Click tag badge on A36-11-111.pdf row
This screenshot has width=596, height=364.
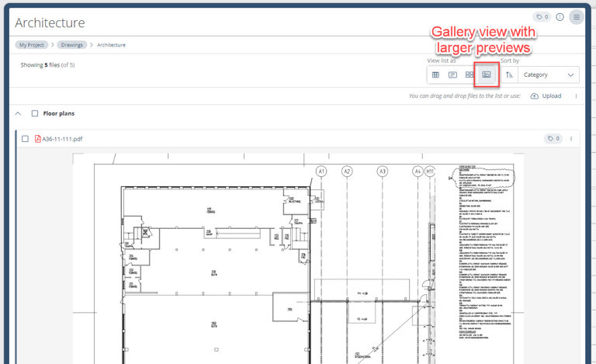click(x=553, y=139)
